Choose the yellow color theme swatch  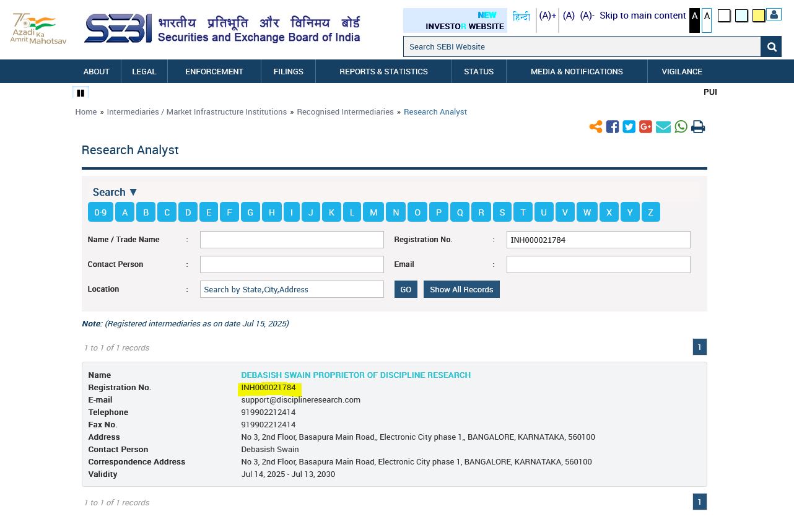coord(759,16)
